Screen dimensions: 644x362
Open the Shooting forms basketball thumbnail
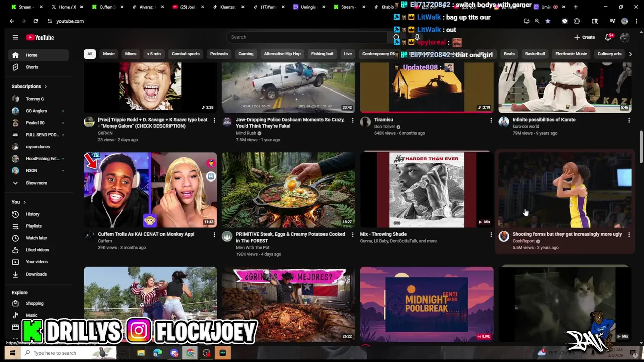[x=565, y=190]
